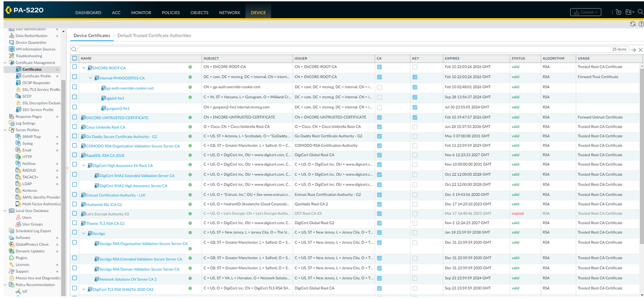The width and height of the screenshot is (644, 299).
Task: Select Syslog server profile icon
Action: (x=19, y=143)
